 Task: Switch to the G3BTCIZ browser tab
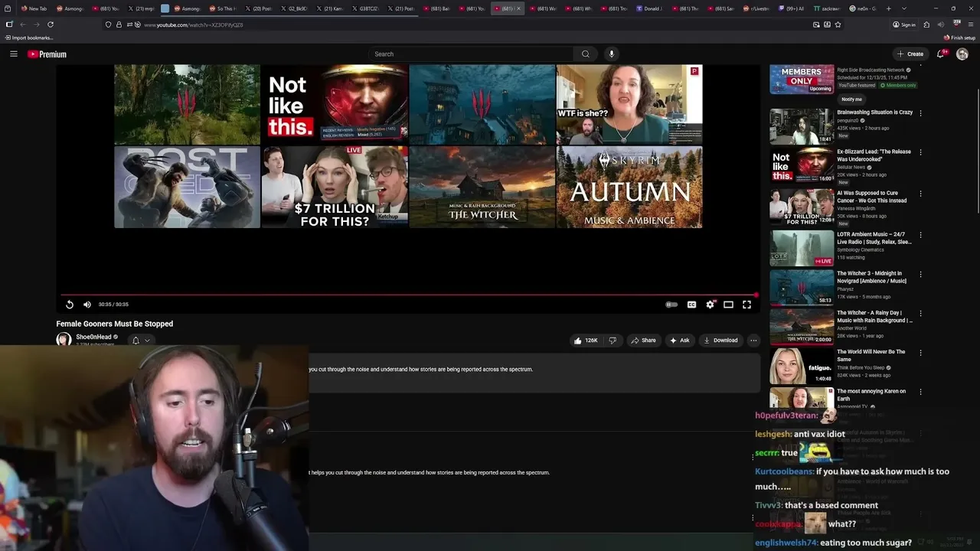coord(366,8)
